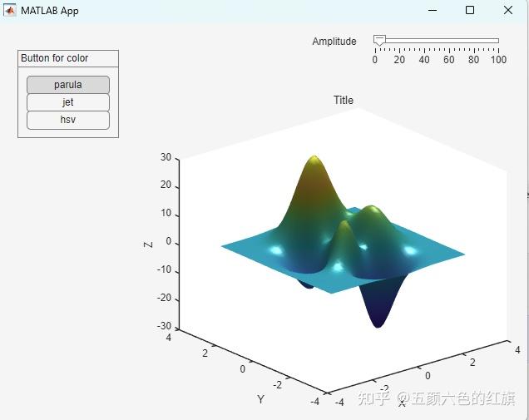Viewport: 529px width, 420px height.
Task: Select the jet colormap toggle button
Action: pyautogui.click(x=68, y=102)
